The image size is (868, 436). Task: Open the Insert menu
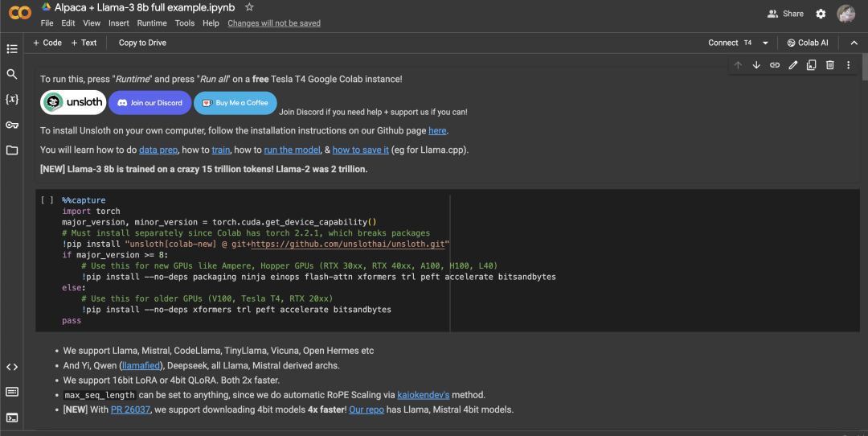point(118,23)
